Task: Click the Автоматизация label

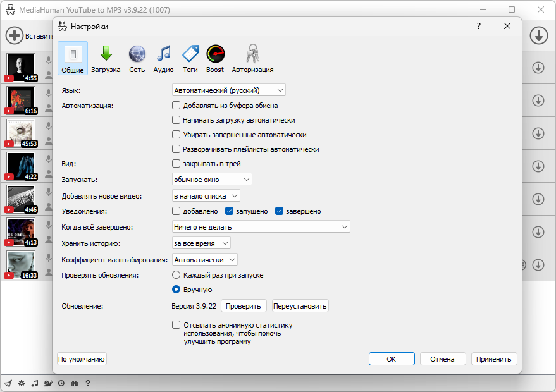Action: (x=87, y=106)
